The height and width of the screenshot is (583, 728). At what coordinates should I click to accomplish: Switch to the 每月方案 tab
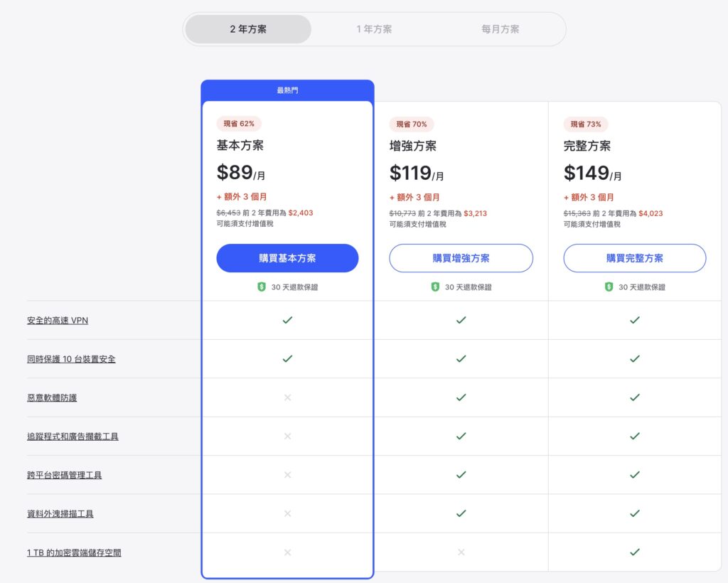[x=500, y=29]
